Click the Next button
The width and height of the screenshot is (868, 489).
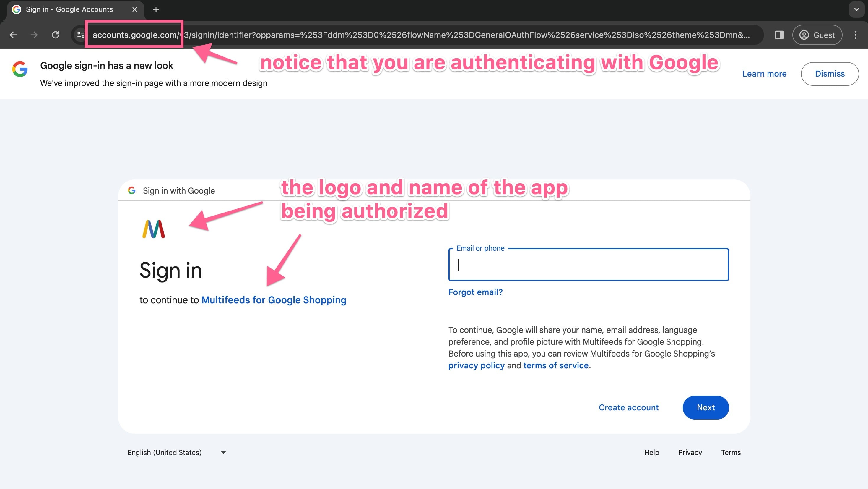(x=706, y=407)
